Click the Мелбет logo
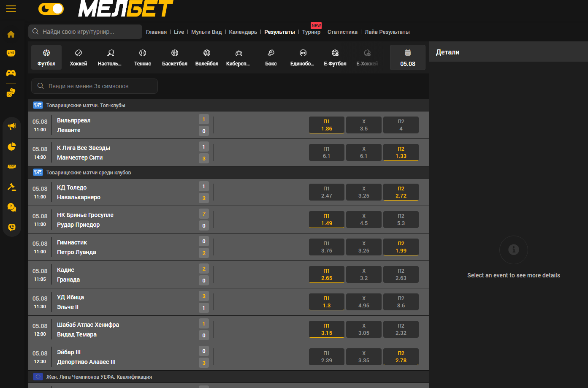 (x=126, y=8)
